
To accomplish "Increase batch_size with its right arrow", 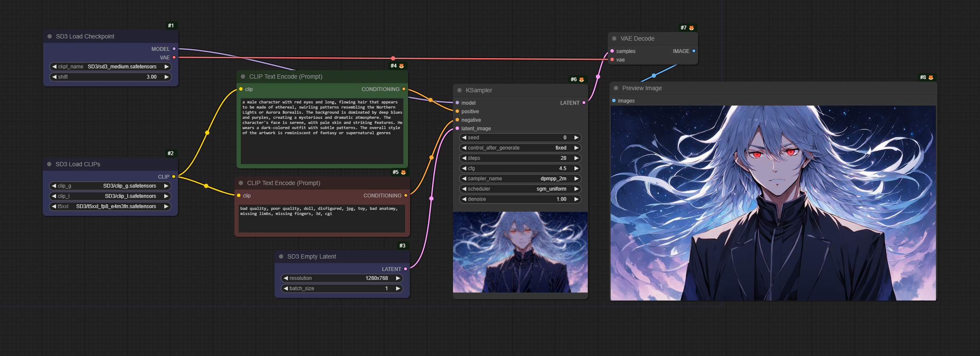I will 398,288.
